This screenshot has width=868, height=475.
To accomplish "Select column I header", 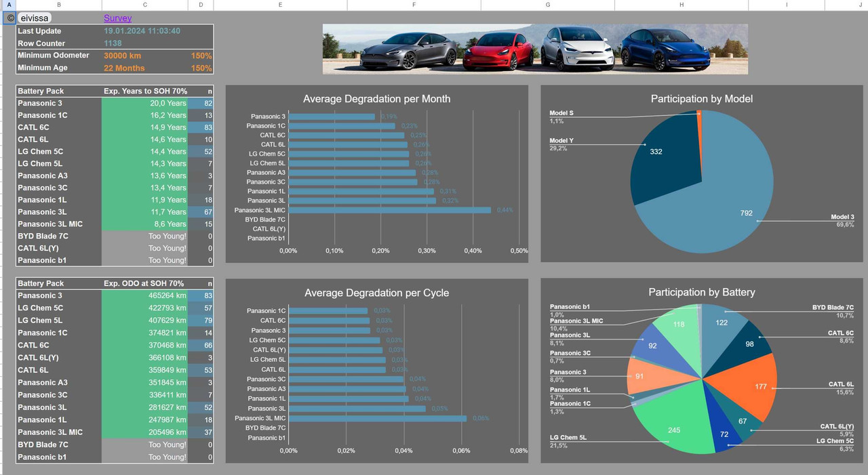I will coord(787,5).
